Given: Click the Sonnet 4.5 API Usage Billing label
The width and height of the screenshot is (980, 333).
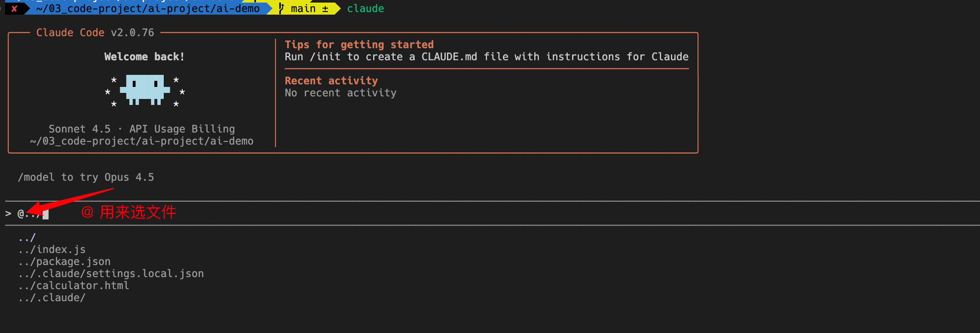Looking at the screenshot, I should click(141, 129).
